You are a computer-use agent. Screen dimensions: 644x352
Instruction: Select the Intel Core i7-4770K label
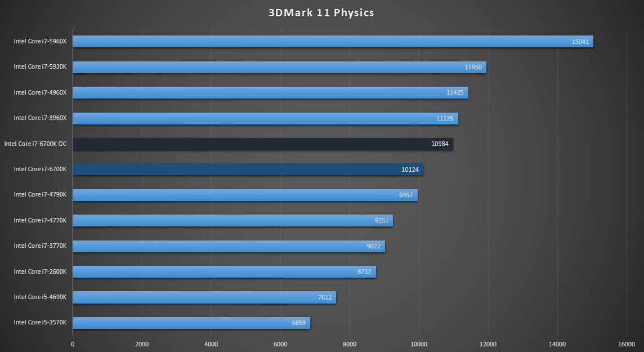tap(41, 220)
